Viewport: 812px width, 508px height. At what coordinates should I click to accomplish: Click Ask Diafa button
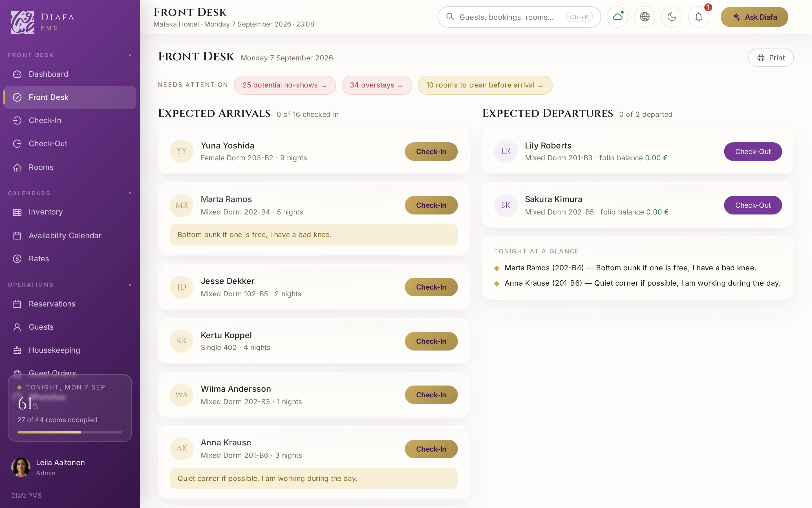click(x=754, y=17)
